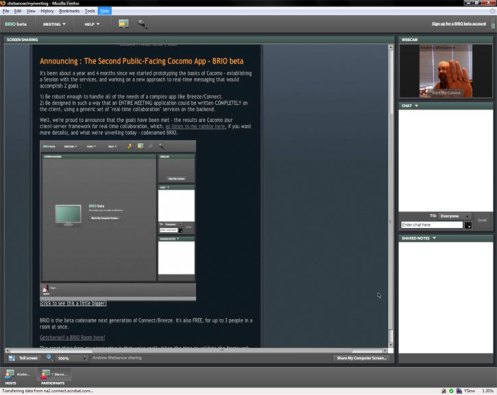Open the Firefox Bookmarks menu

69,11
